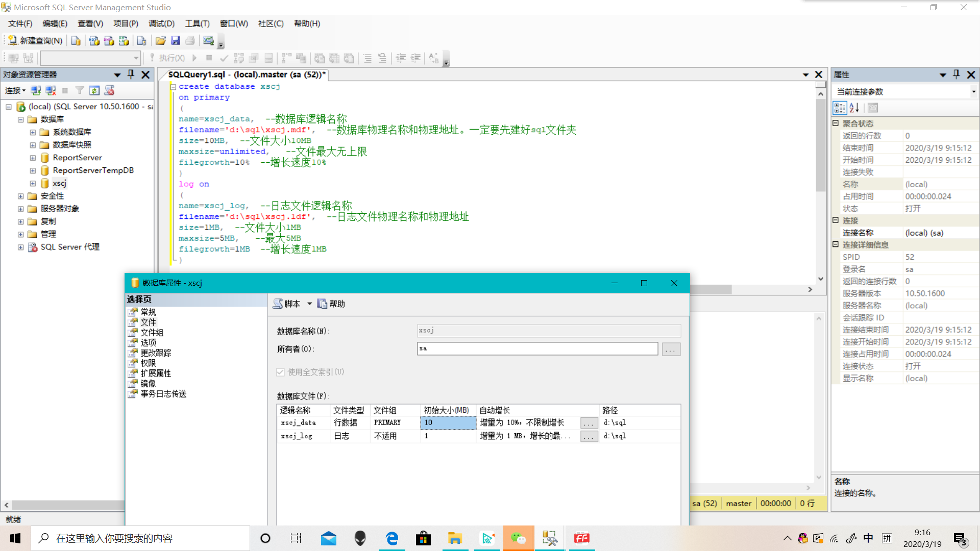Open the 脚本 dropdown arrow

pos(309,304)
